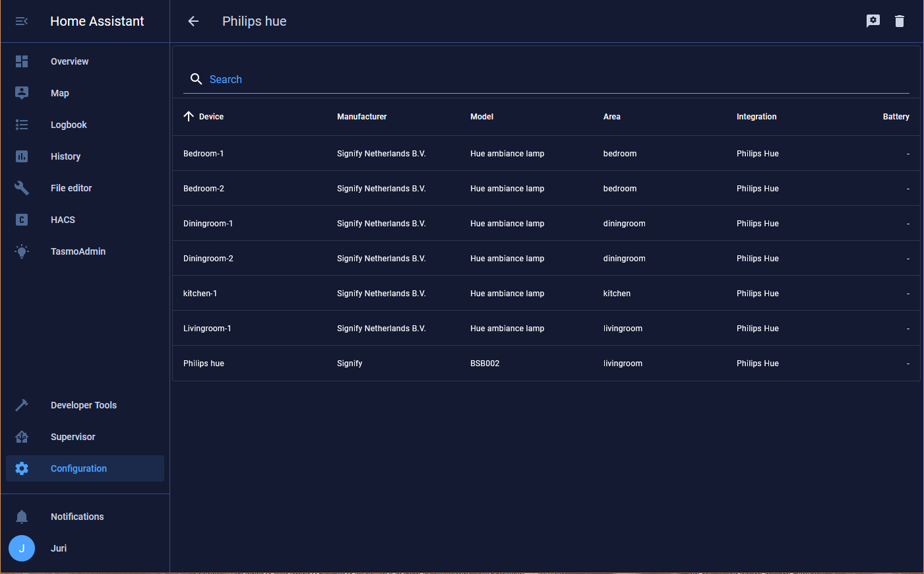Open the Bedroom-2 device row
Image resolution: width=924 pixels, height=574 pixels.
coord(546,188)
